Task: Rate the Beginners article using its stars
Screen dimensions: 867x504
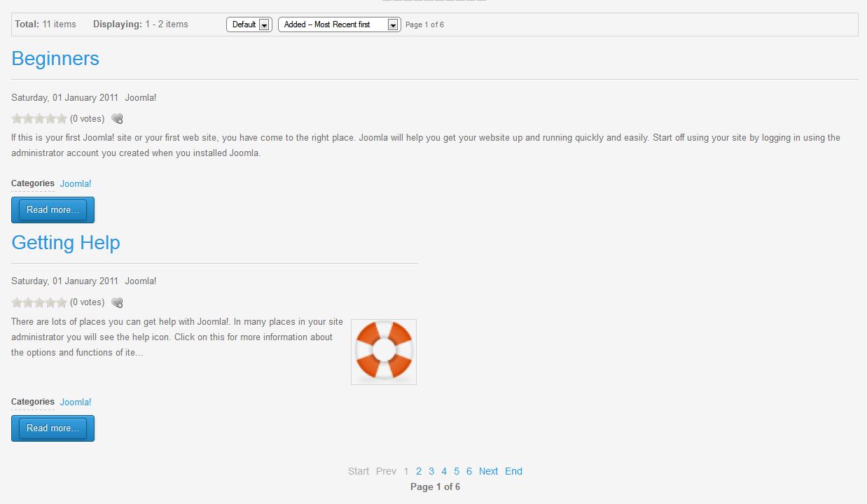Action: 39,119
